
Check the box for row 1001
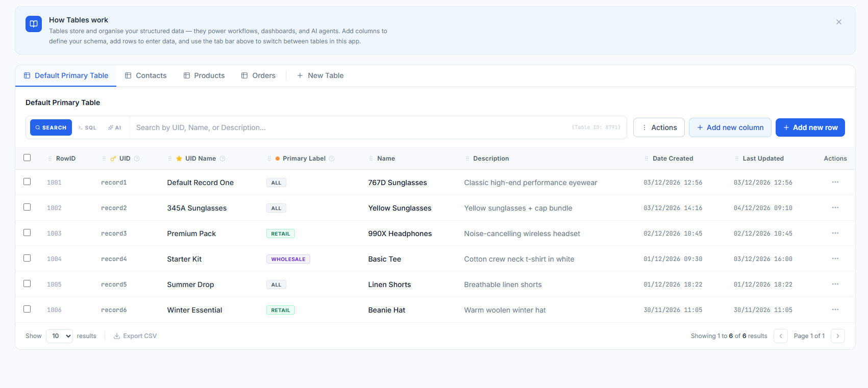pyautogui.click(x=27, y=182)
